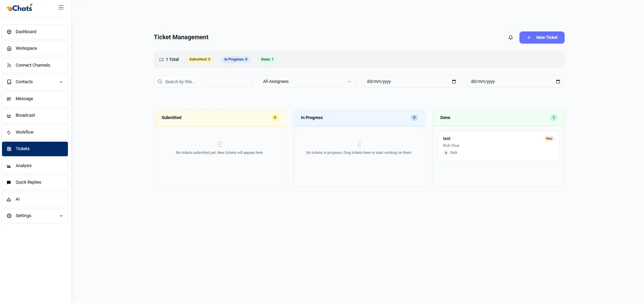The width and height of the screenshot is (644, 303).
Task: Open the Analysis page
Action: 35,166
